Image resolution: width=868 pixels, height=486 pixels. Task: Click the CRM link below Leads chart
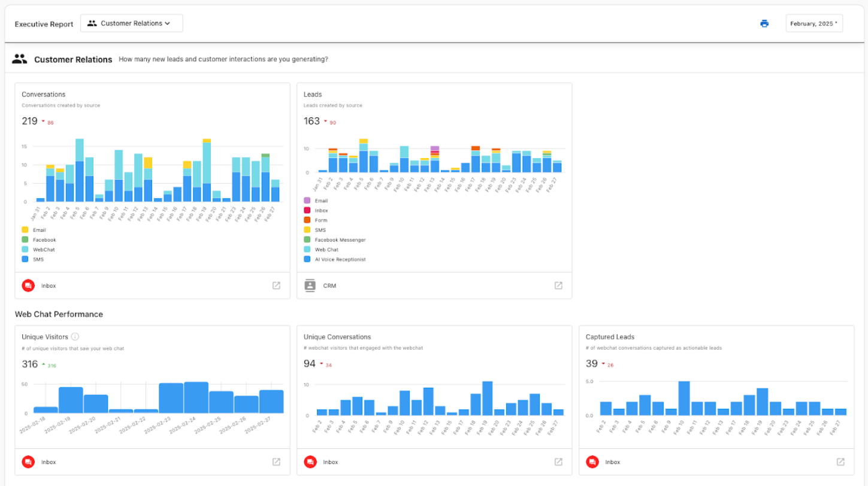click(329, 285)
